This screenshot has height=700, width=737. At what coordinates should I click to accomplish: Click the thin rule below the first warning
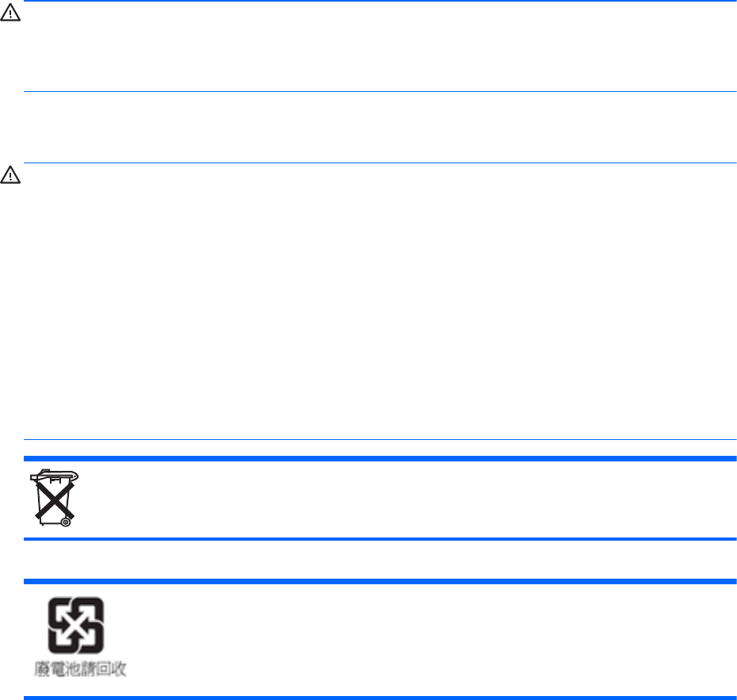[380, 92]
